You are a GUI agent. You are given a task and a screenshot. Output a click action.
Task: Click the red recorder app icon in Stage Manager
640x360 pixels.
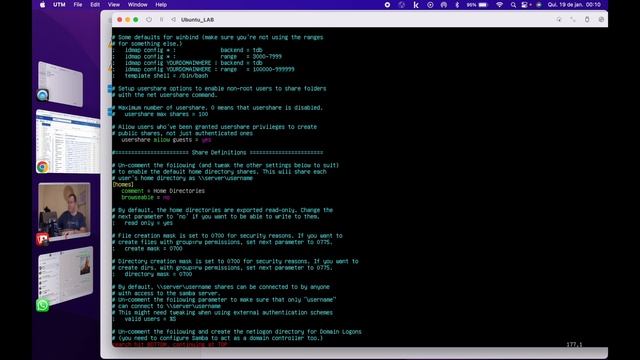[42, 239]
